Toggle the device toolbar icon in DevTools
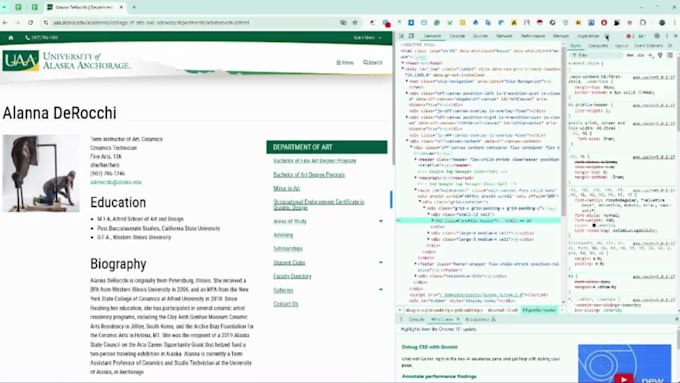 [x=411, y=36]
